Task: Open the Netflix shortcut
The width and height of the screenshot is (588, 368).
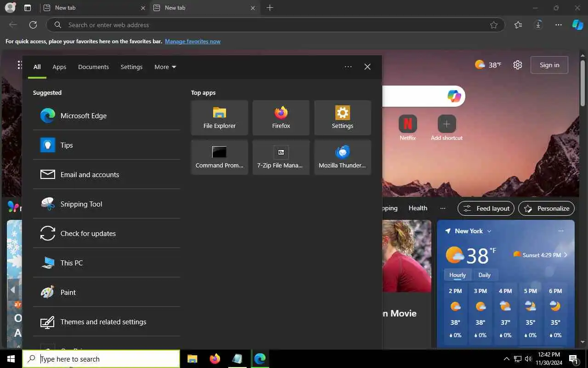Action: (x=407, y=128)
